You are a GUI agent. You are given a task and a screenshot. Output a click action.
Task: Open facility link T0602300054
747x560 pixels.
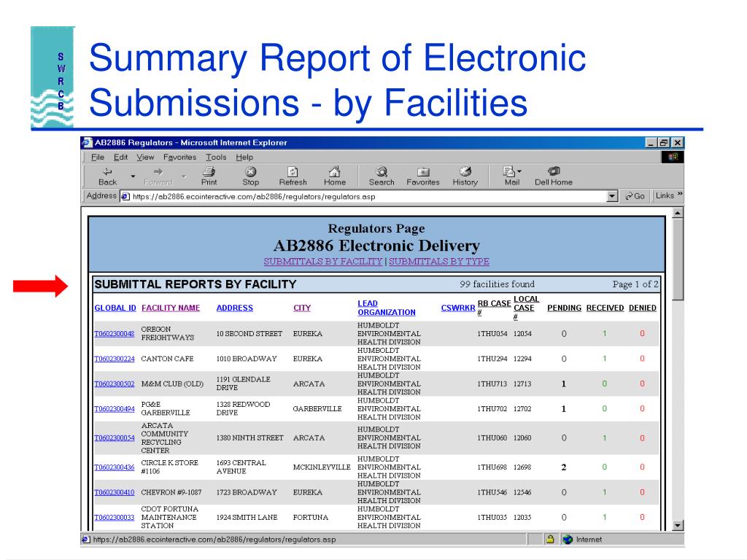click(115, 437)
